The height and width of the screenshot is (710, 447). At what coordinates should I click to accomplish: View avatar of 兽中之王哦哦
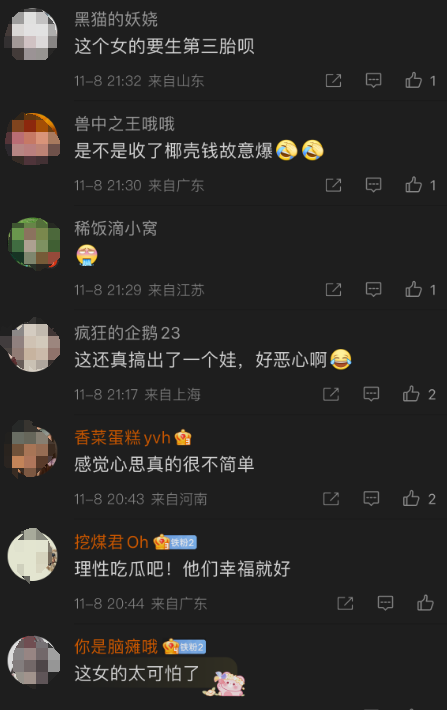[x=33, y=139]
